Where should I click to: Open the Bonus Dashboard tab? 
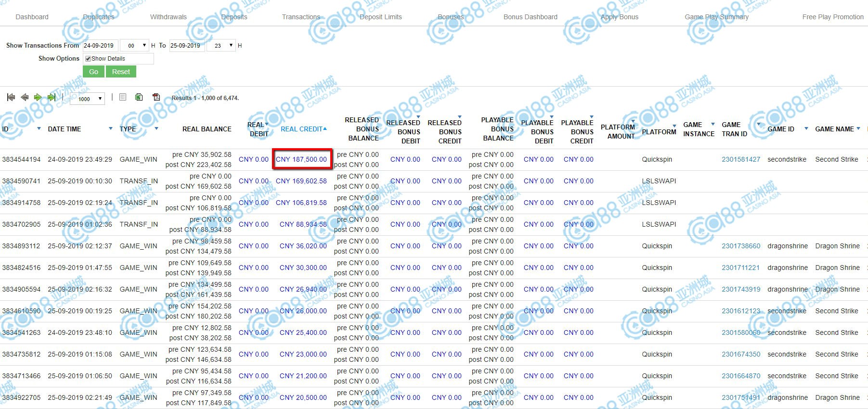coord(531,17)
